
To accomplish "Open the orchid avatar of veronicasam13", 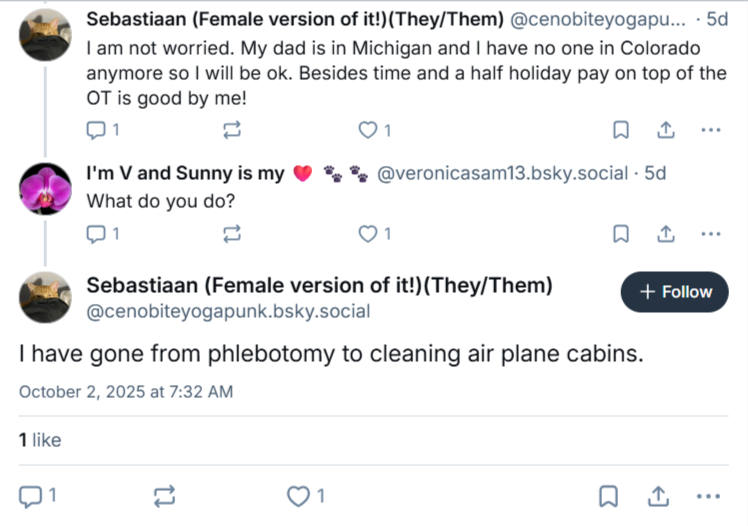I will (45, 189).
